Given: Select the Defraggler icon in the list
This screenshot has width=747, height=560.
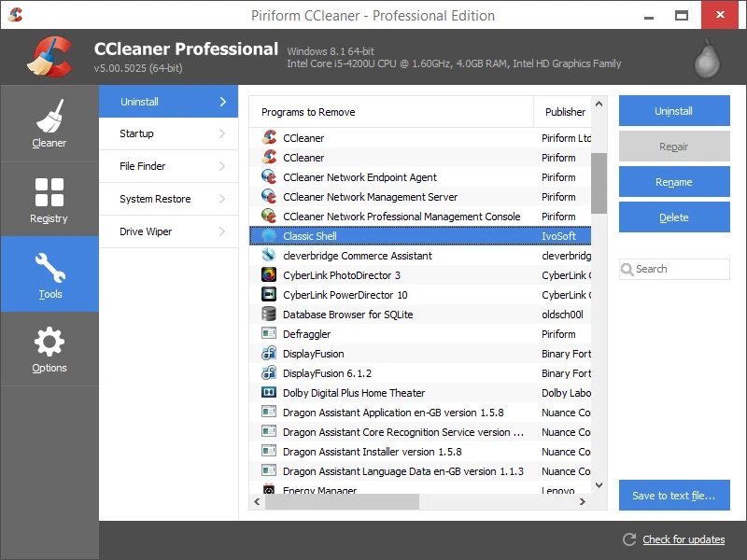Looking at the screenshot, I should [268, 333].
